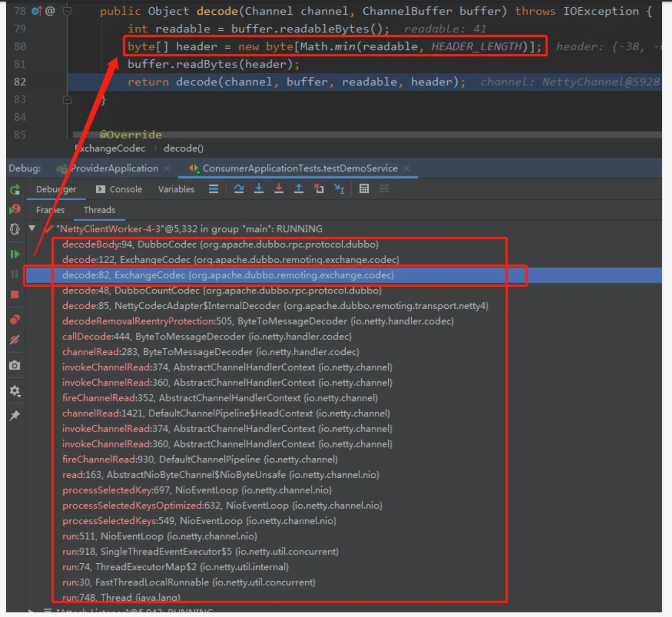Click Run to Cursor icon
Viewport: 672px width, 617px height.
(339, 189)
